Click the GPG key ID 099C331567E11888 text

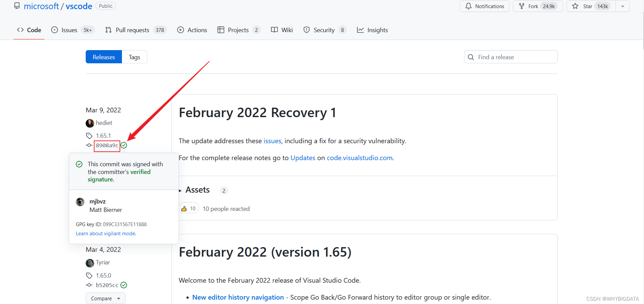pyautogui.click(x=111, y=224)
